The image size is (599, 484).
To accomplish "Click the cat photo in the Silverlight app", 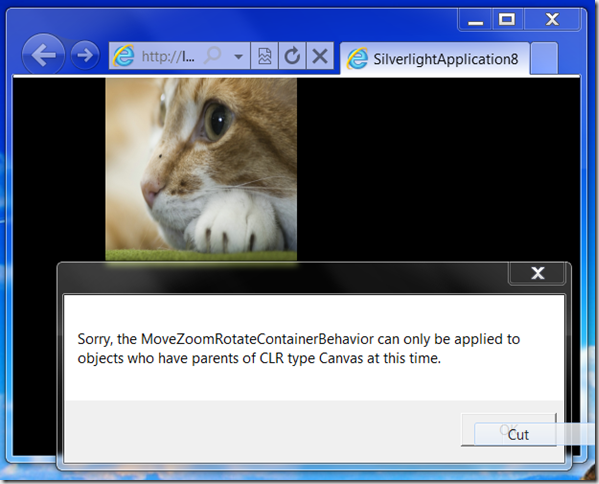I will tap(201, 169).
